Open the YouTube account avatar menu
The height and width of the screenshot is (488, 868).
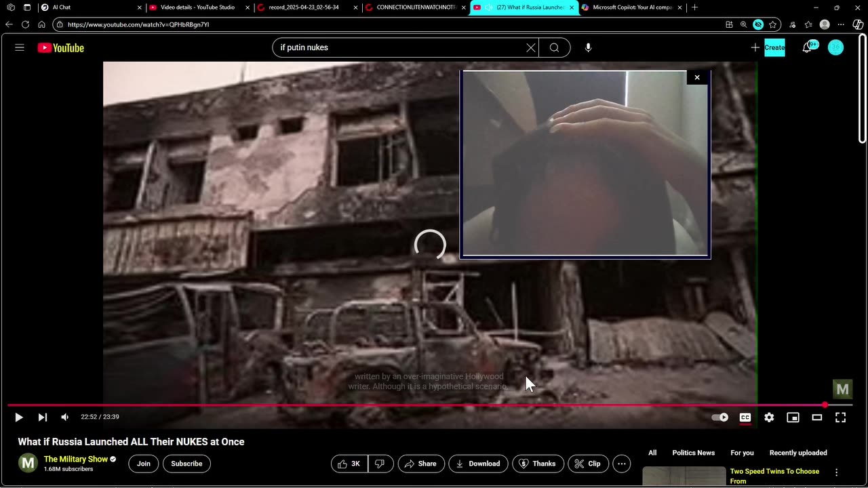835,47
